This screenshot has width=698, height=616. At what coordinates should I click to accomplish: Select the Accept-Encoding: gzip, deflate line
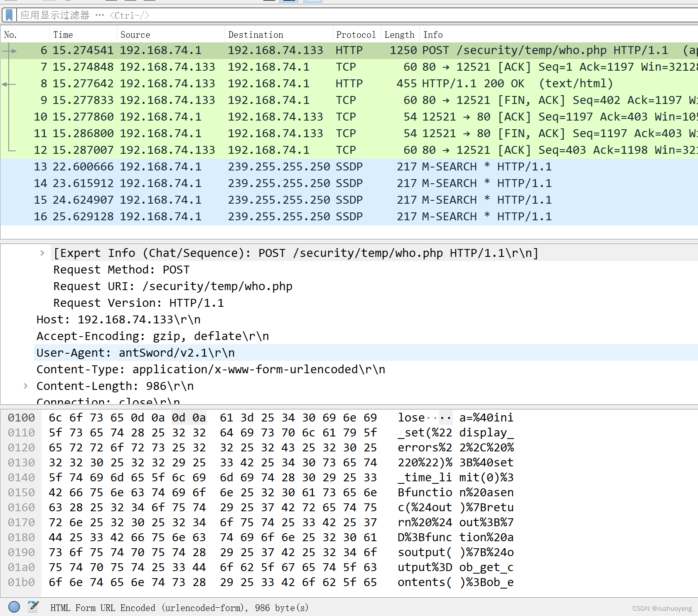coord(152,336)
